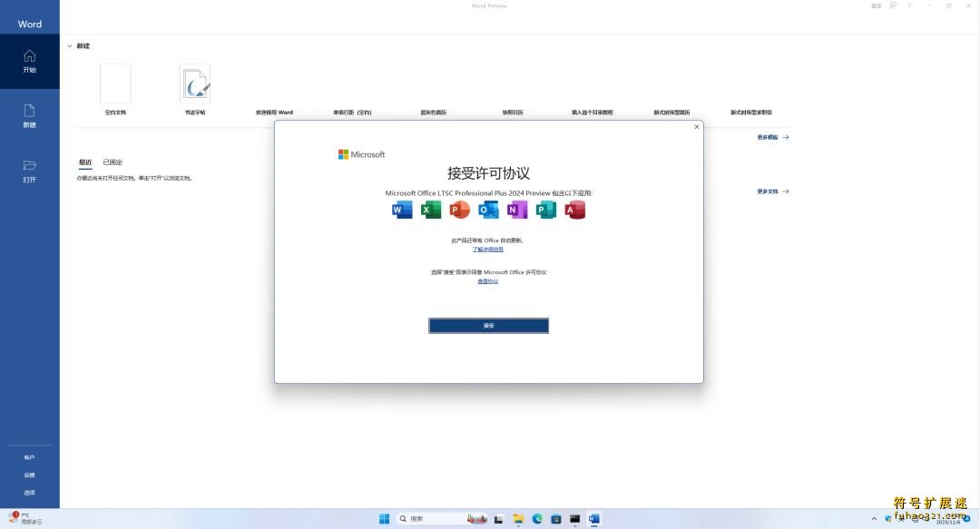
Task: Switch to the 最近 tab
Action: pos(85,162)
